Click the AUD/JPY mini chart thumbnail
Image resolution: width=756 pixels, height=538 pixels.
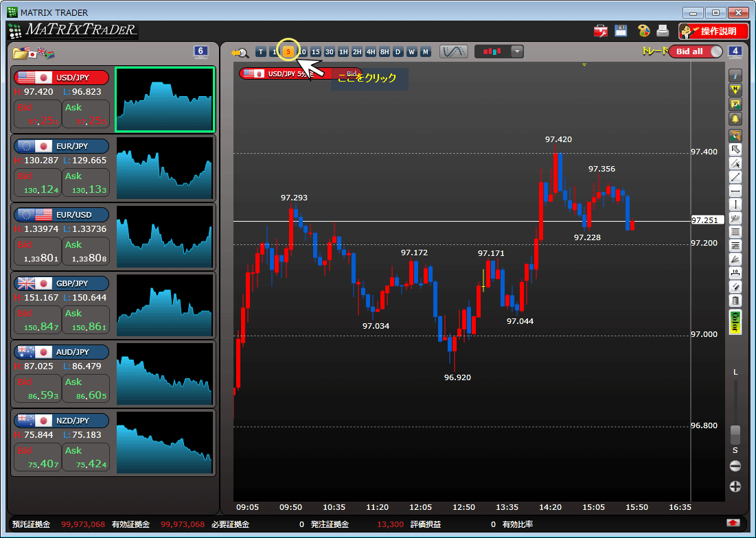[164, 374]
